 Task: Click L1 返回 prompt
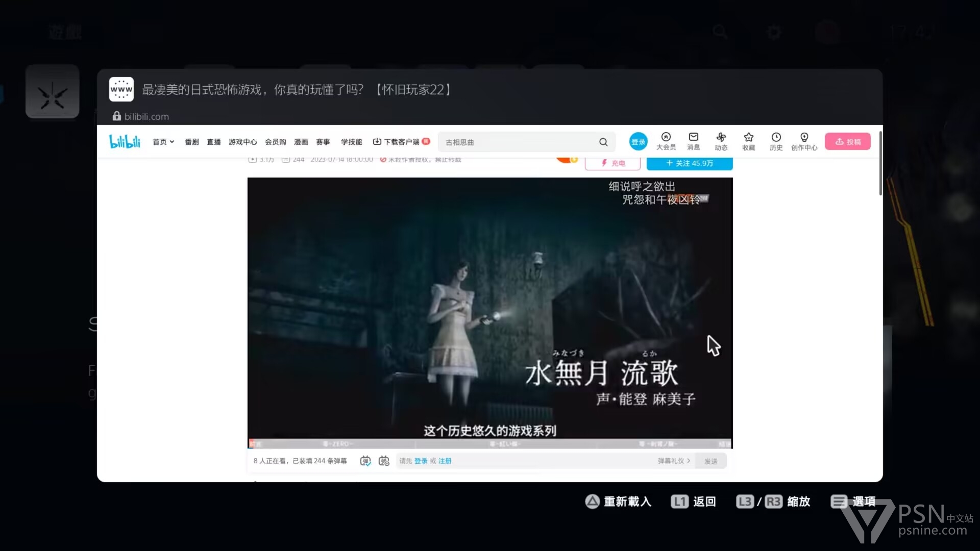[x=693, y=502]
